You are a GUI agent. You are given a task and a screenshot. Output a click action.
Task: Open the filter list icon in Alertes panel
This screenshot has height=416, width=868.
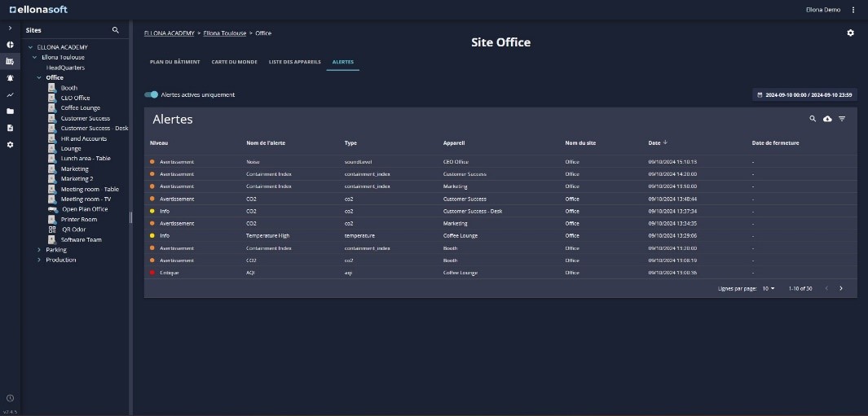[x=842, y=119]
